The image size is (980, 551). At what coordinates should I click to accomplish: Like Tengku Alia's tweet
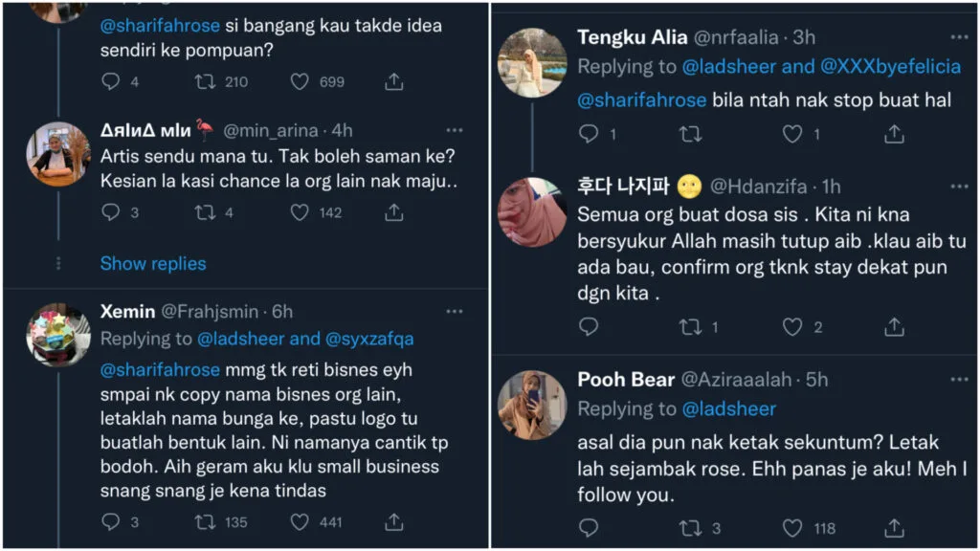[x=792, y=135]
